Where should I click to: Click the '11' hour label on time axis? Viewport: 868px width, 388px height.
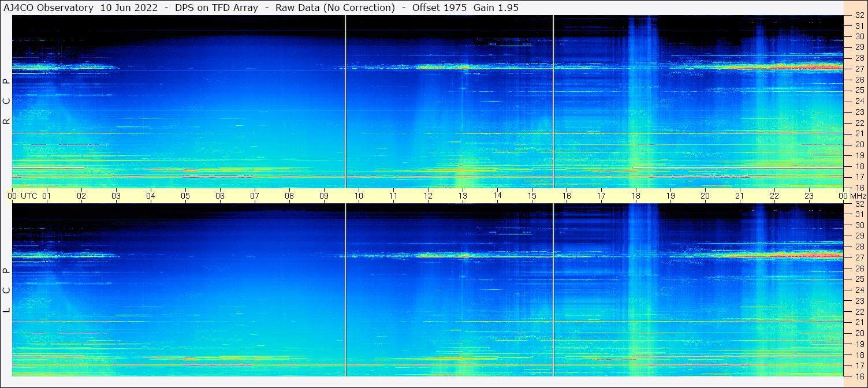pyautogui.click(x=393, y=196)
